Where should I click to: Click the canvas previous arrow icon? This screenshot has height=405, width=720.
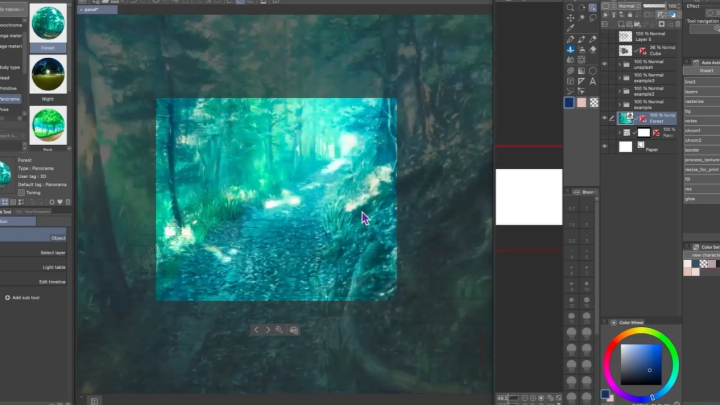pyautogui.click(x=256, y=329)
